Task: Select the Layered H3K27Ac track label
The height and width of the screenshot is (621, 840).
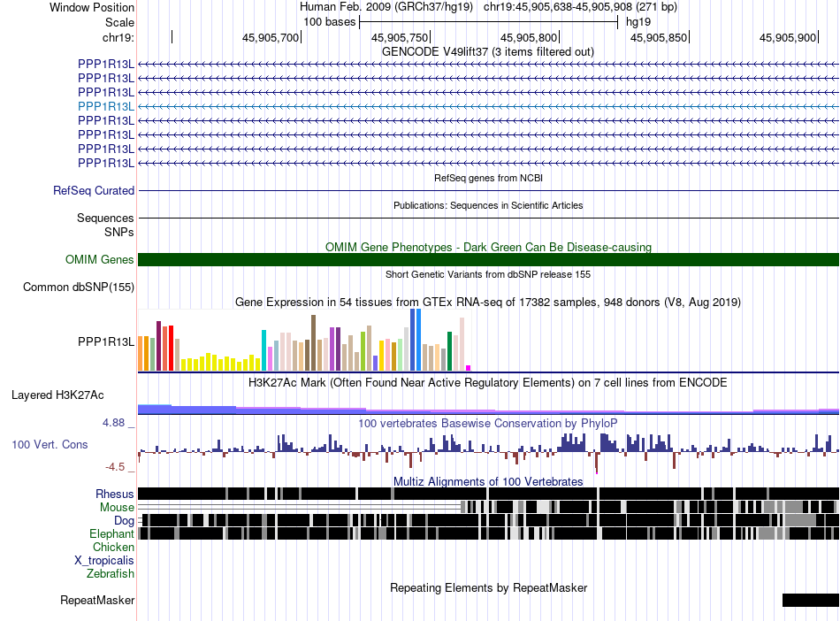Action: click(57, 395)
